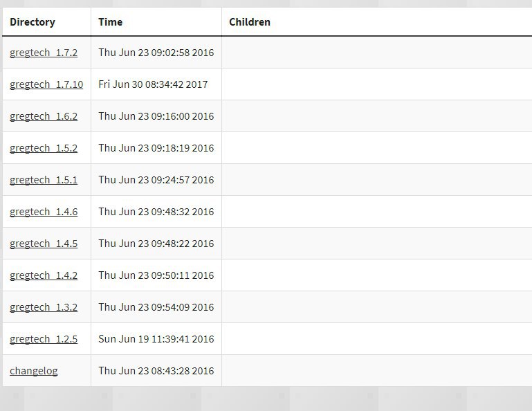This screenshot has width=532, height=411.
Task: Click the Children cell of gregtech_1.7.10 row
Action: coord(376,84)
